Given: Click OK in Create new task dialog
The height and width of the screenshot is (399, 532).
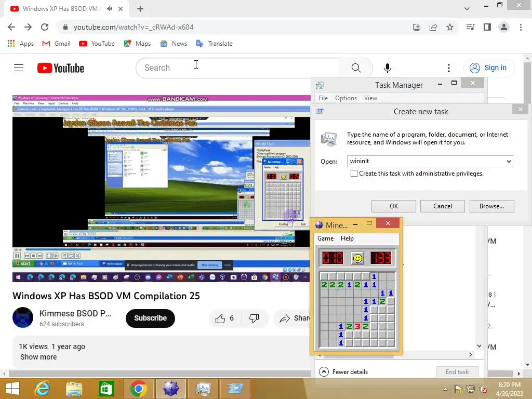Looking at the screenshot, I should (394, 206).
